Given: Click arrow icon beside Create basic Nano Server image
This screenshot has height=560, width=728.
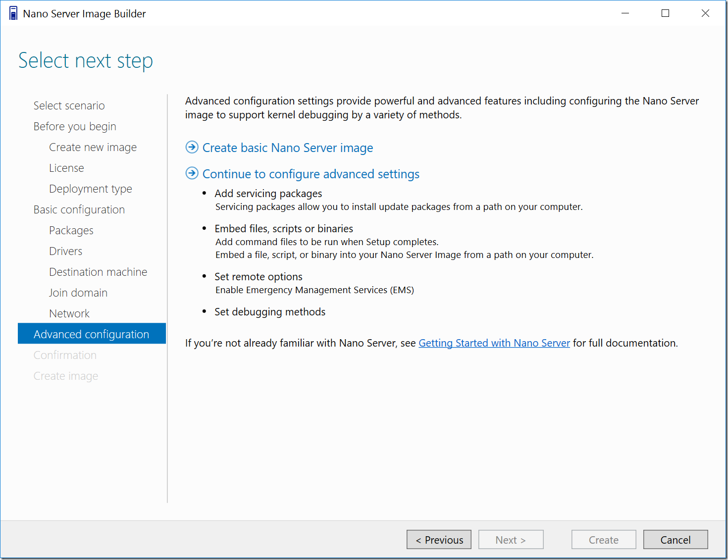Looking at the screenshot, I should coord(192,147).
